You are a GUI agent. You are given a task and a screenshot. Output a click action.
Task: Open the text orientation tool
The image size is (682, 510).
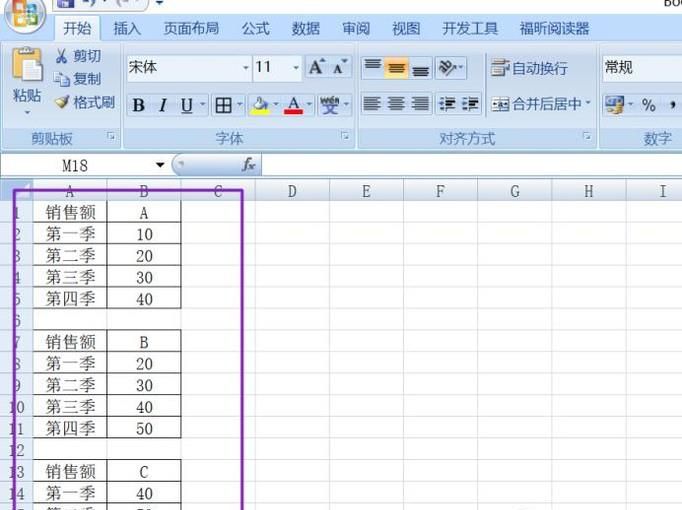coord(451,67)
